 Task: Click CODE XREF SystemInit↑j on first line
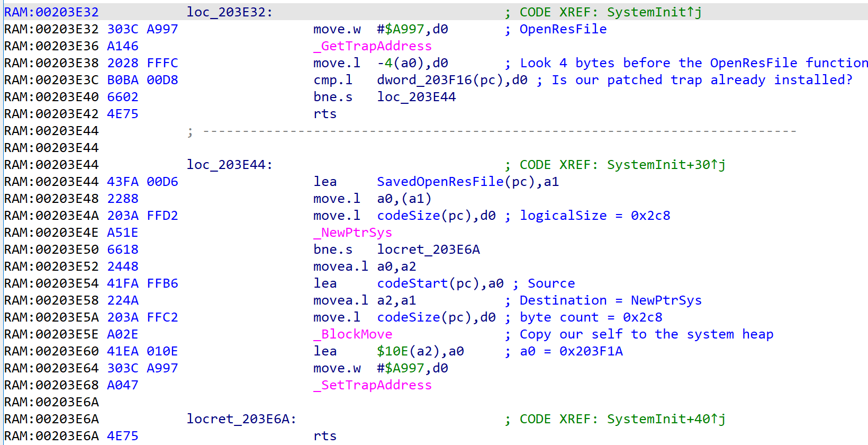pos(611,12)
